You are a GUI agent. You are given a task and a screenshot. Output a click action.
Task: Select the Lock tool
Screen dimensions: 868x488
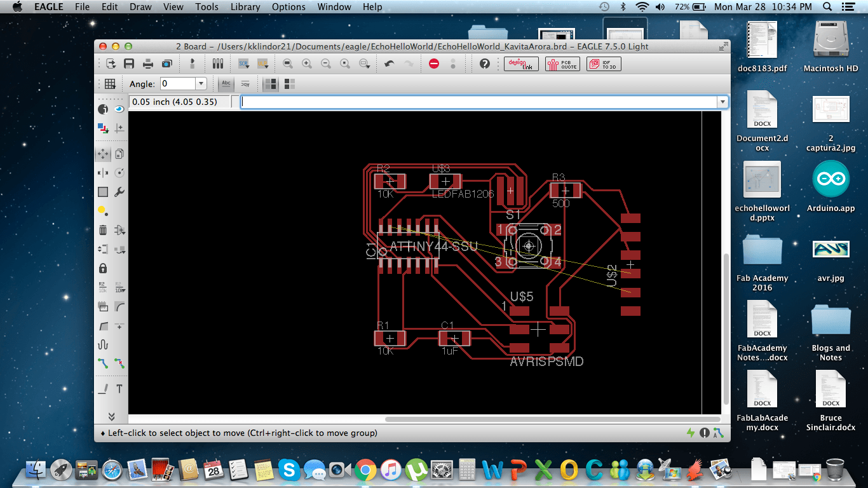click(x=102, y=268)
